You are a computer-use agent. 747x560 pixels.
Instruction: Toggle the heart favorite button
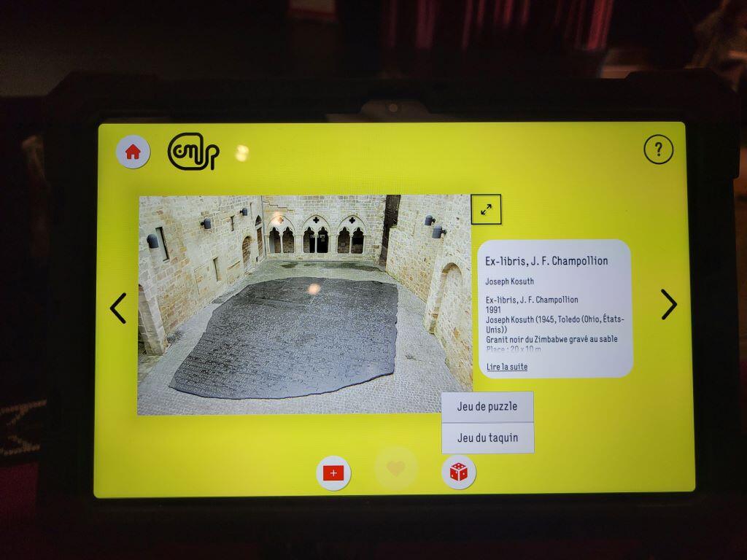[395, 468]
